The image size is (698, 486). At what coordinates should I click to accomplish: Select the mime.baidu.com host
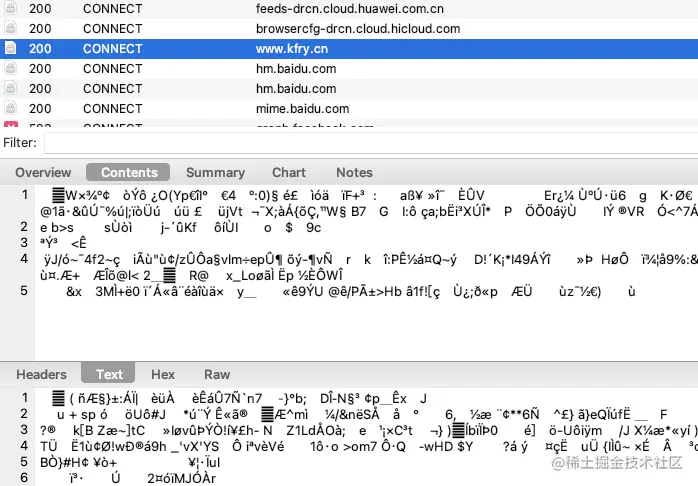(302, 109)
